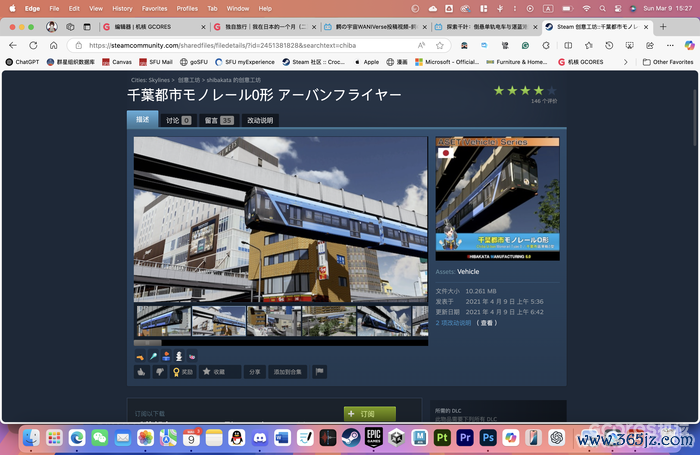Expand the bookmarks overflow chevron
Image resolution: width=700 pixels, height=455 pixels.
coord(625,62)
